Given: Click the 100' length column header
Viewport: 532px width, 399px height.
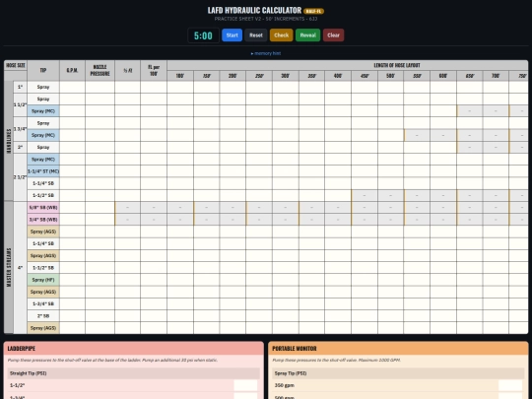Looking at the screenshot, I should 180,76.
